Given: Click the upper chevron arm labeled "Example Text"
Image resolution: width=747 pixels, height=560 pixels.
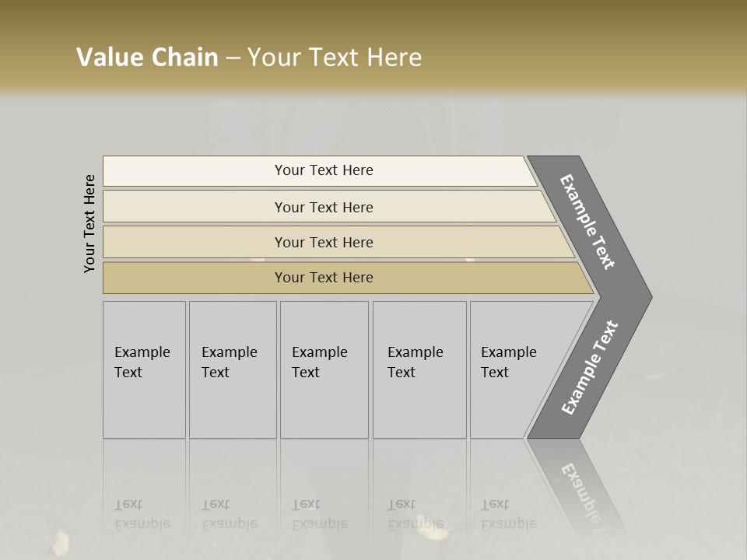Looking at the screenshot, I should (589, 222).
